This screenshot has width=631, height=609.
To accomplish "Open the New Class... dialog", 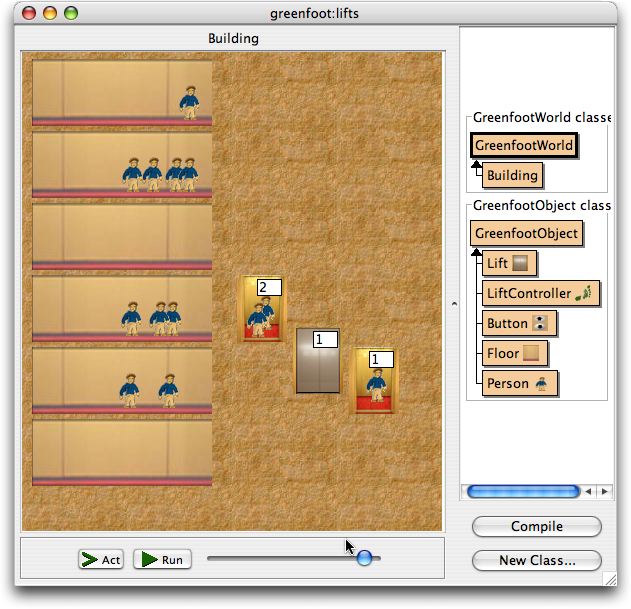I will (x=536, y=560).
